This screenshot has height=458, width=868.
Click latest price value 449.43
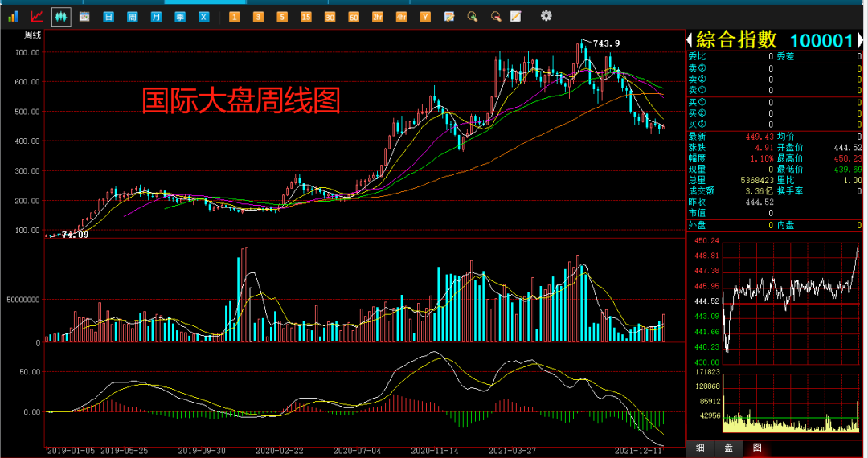point(759,137)
